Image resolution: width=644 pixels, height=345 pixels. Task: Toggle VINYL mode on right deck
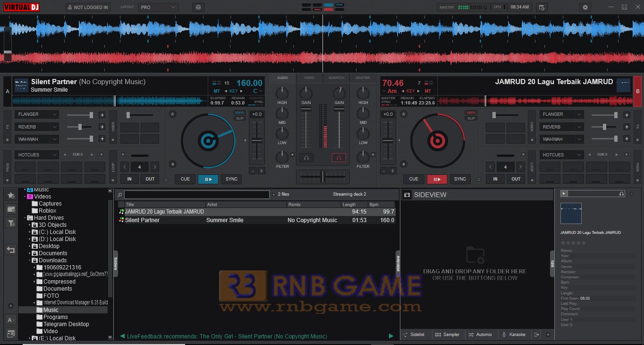pyautogui.click(x=471, y=112)
